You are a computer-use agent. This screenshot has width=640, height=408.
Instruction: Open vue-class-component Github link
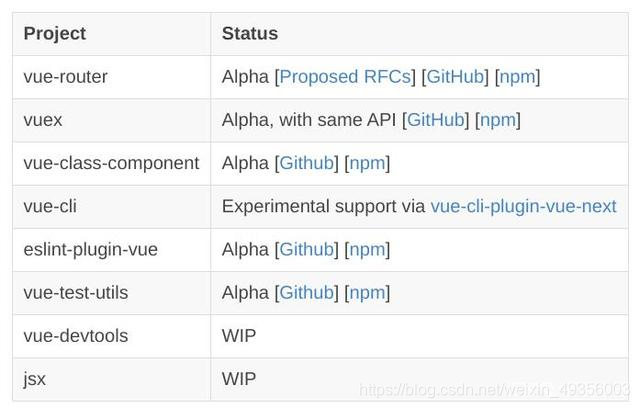(307, 163)
